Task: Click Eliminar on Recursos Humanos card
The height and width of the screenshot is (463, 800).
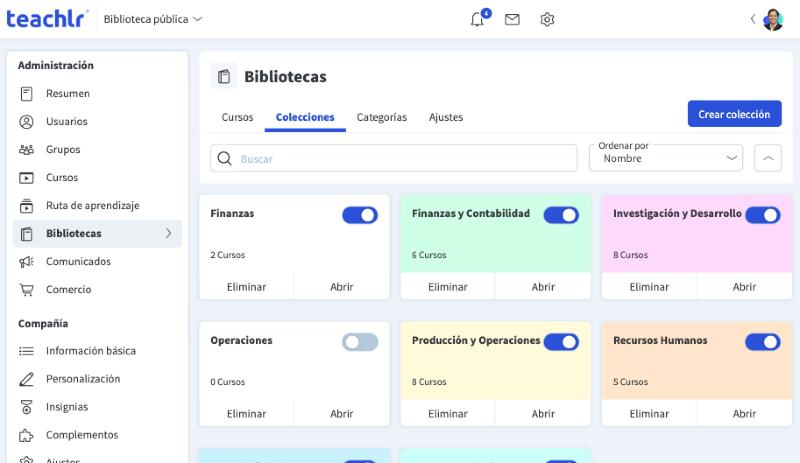Action: pos(649,414)
